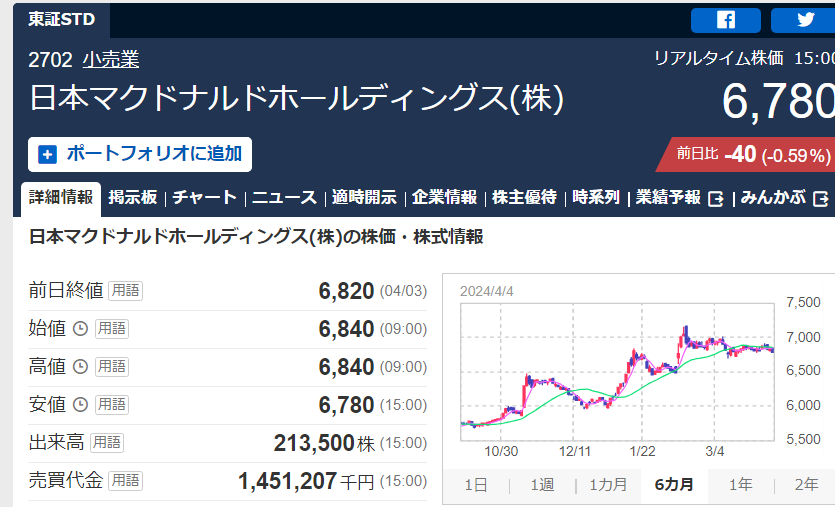Viewport: 835px width, 507px height.
Task: Click the company name 日本マクドナルドホールディングス(株) heading
Action: tap(296, 98)
